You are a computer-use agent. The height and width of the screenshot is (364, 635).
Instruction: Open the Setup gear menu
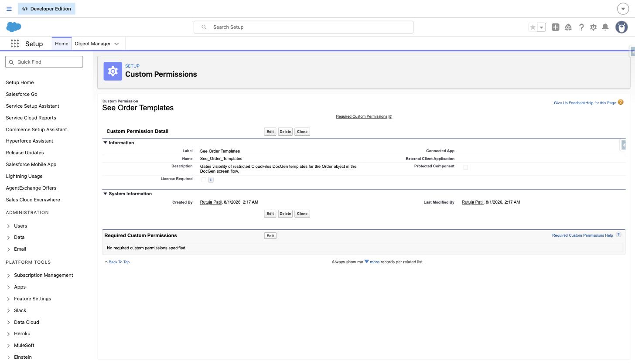click(593, 27)
